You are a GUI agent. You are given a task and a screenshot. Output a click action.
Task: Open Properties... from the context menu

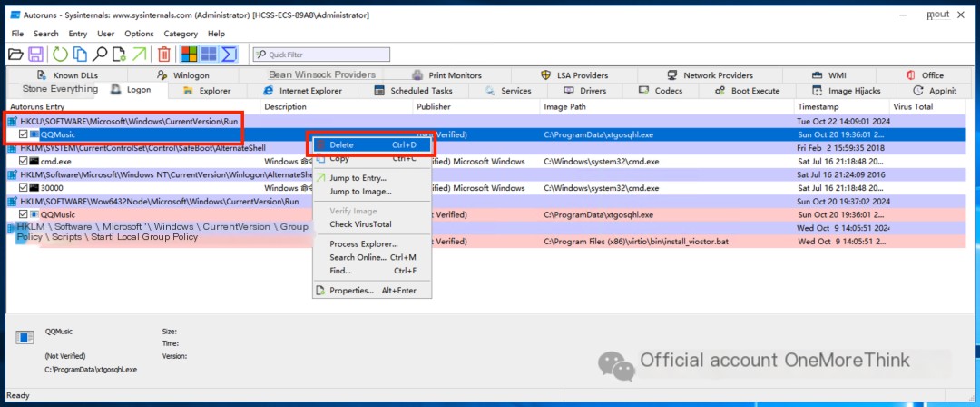(x=372, y=291)
